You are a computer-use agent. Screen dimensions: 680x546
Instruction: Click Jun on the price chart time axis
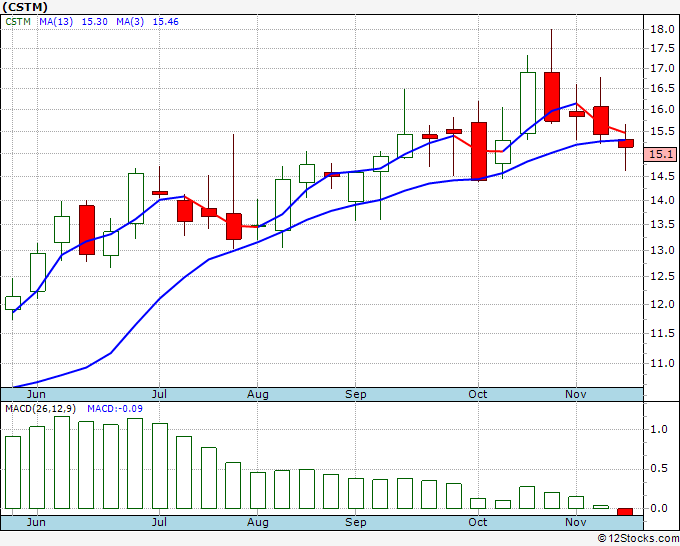pos(36,394)
